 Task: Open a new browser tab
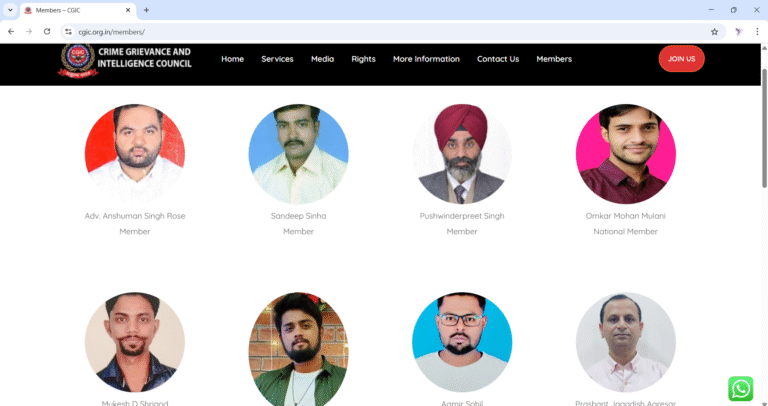[147, 10]
